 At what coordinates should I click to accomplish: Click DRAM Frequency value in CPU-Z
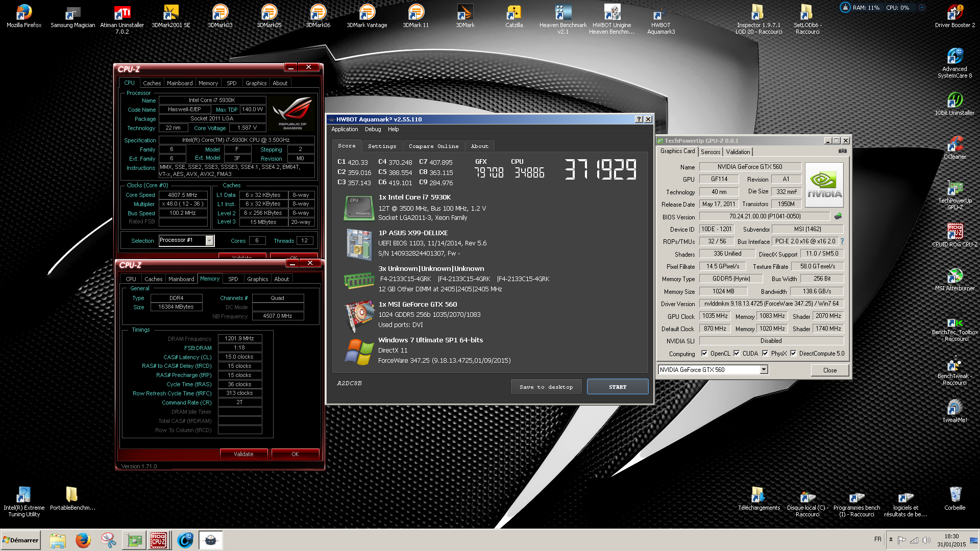(240, 338)
